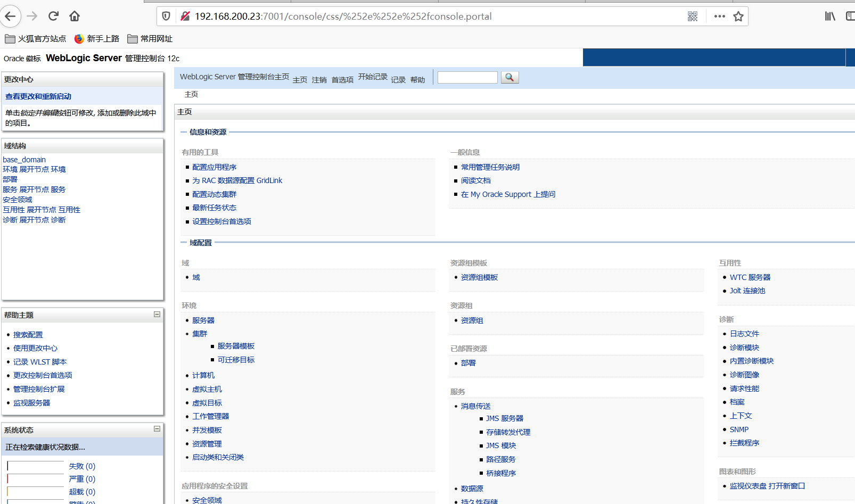Open 可迁移目标 link
Image resolution: width=855 pixels, height=504 pixels.
point(236,360)
